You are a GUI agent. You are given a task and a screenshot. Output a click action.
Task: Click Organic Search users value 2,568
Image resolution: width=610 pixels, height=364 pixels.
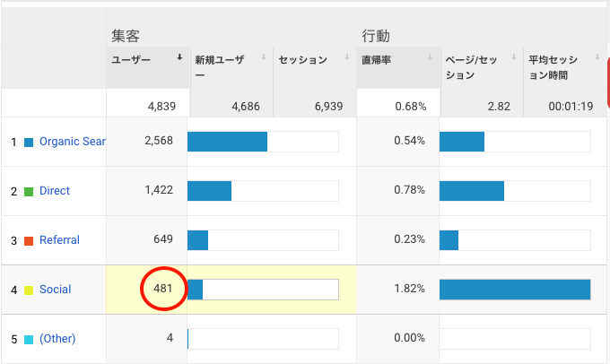coord(159,141)
